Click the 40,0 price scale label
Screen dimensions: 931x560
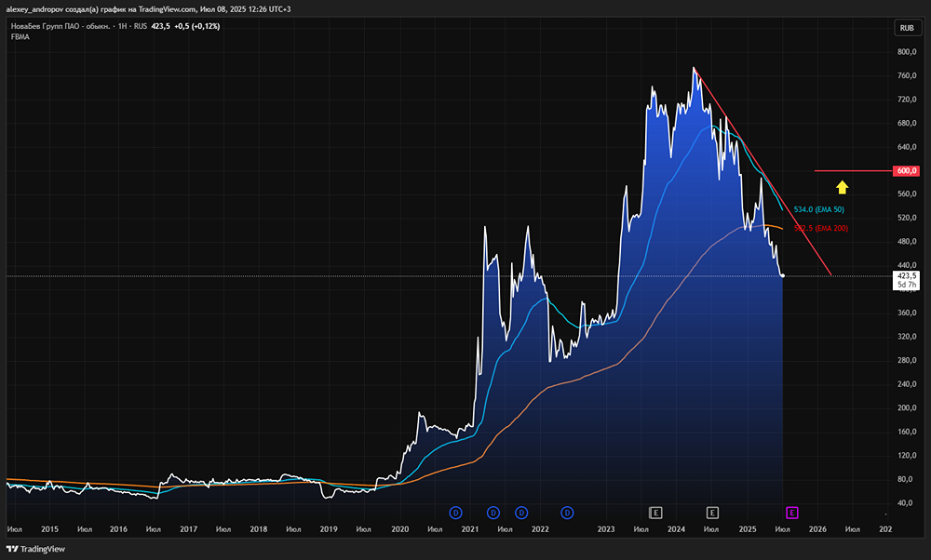pyautogui.click(x=907, y=502)
